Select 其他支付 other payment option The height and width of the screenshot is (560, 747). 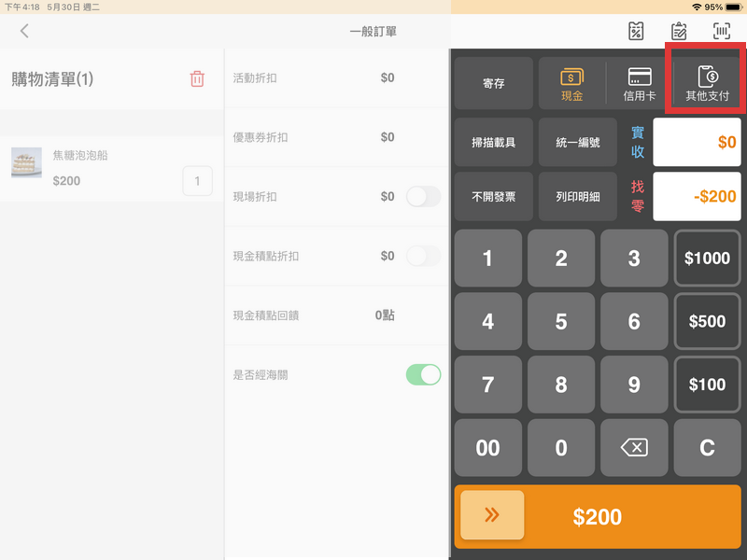click(705, 83)
